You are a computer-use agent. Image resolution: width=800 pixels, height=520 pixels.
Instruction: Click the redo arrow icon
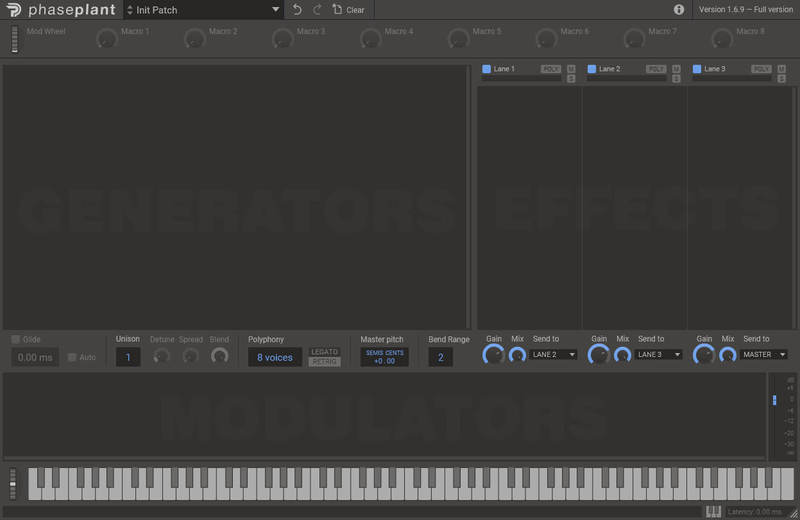[x=317, y=10]
